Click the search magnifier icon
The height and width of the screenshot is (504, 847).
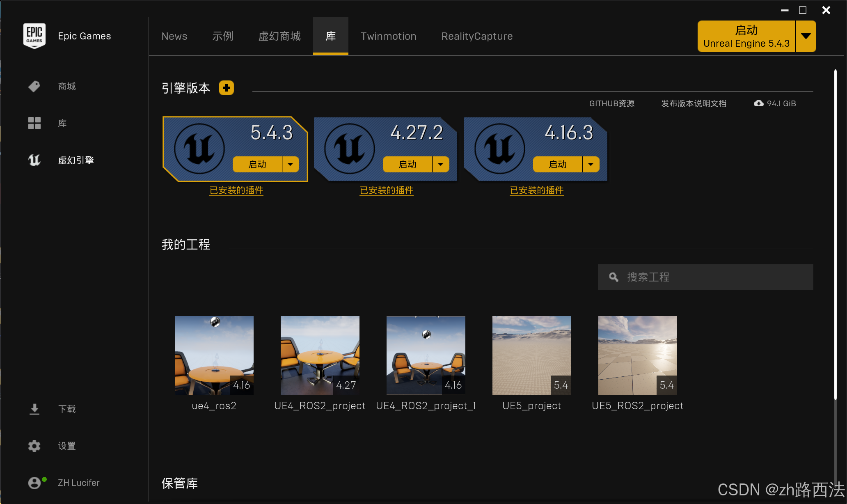click(614, 277)
